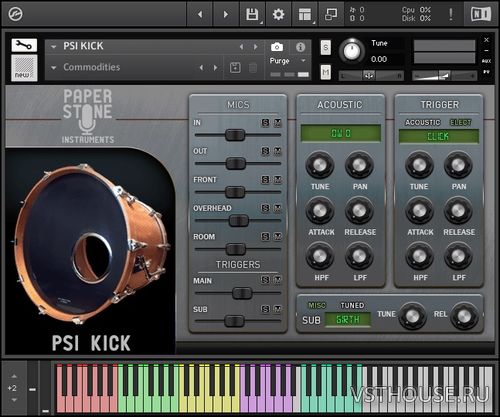Solo the OVERHEAD mic
This screenshot has height=417, width=500.
265,208
